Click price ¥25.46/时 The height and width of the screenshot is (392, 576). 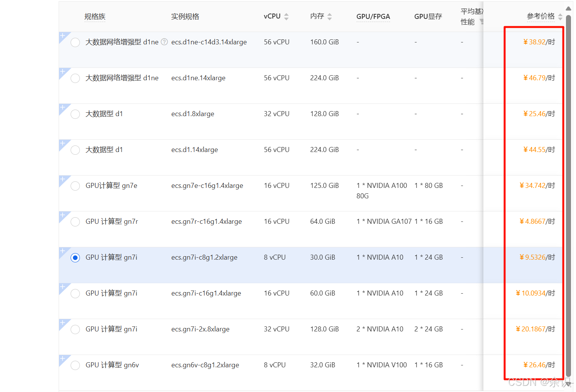pyautogui.click(x=539, y=114)
